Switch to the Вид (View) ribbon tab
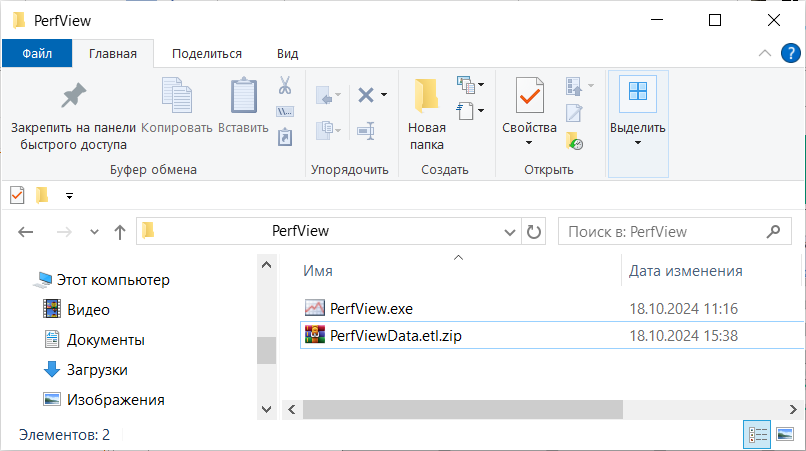806x451 pixels. click(x=287, y=54)
